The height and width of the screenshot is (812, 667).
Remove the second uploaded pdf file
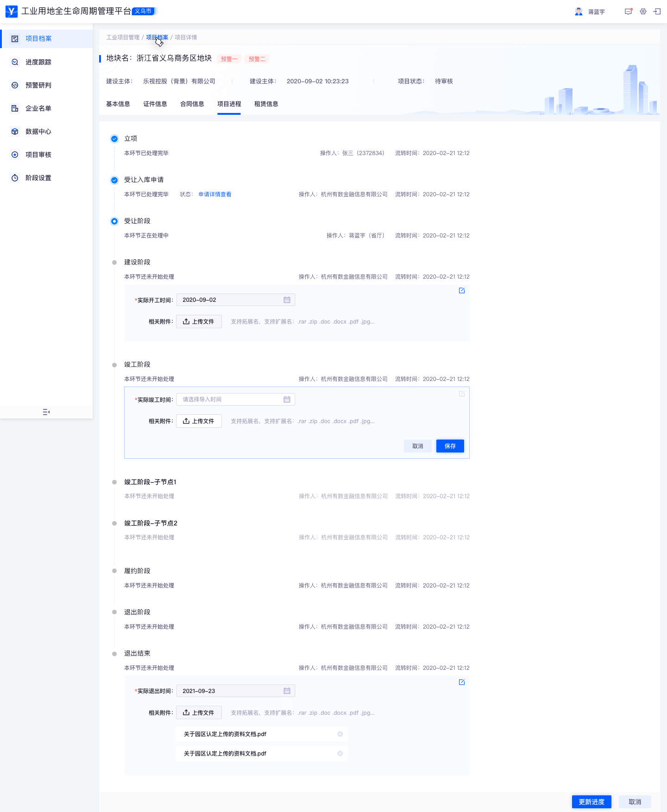coord(340,754)
